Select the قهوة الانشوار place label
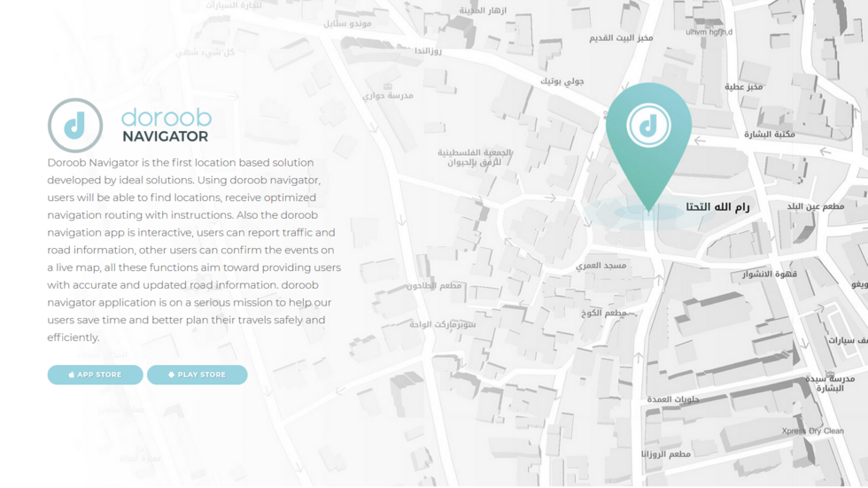This screenshot has width=868, height=488. tap(769, 275)
